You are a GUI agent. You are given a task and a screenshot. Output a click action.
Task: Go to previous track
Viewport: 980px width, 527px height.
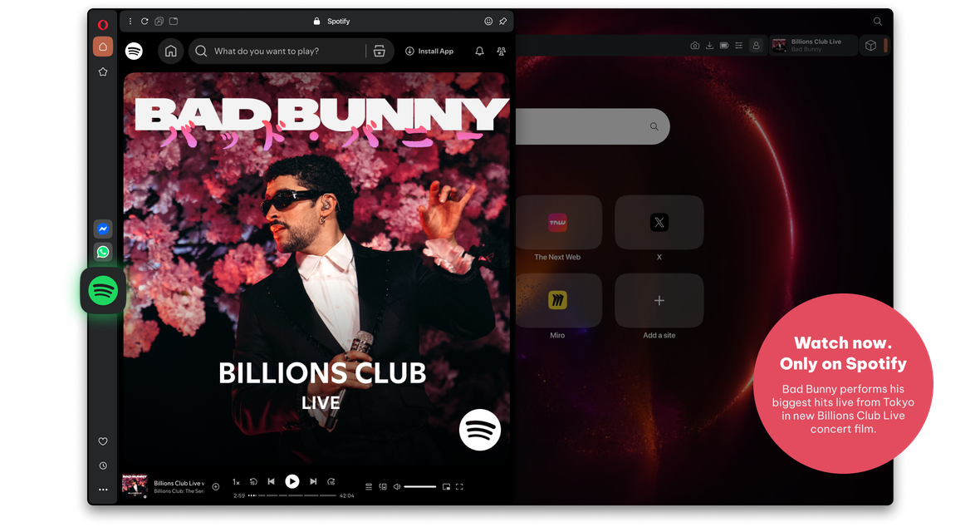tap(272, 481)
